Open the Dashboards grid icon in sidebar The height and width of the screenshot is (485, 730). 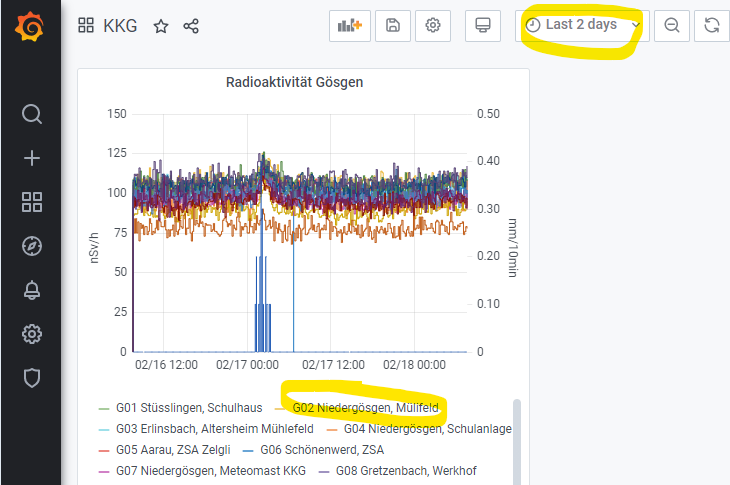[x=32, y=202]
